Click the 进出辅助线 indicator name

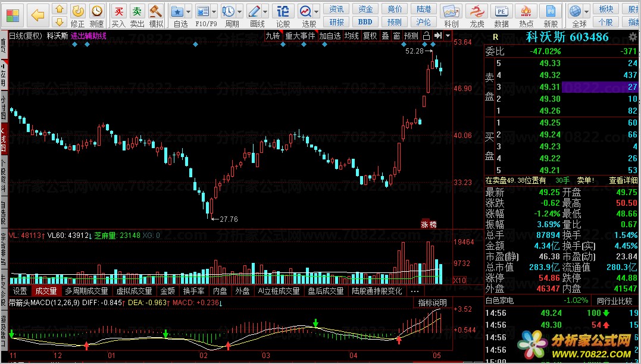(88, 36)
